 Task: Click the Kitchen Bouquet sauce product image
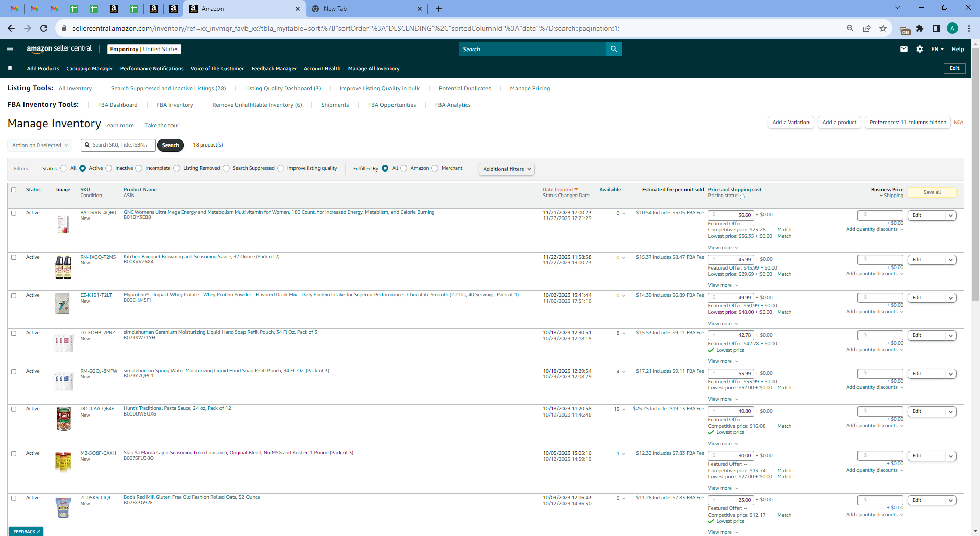(63, 267)
